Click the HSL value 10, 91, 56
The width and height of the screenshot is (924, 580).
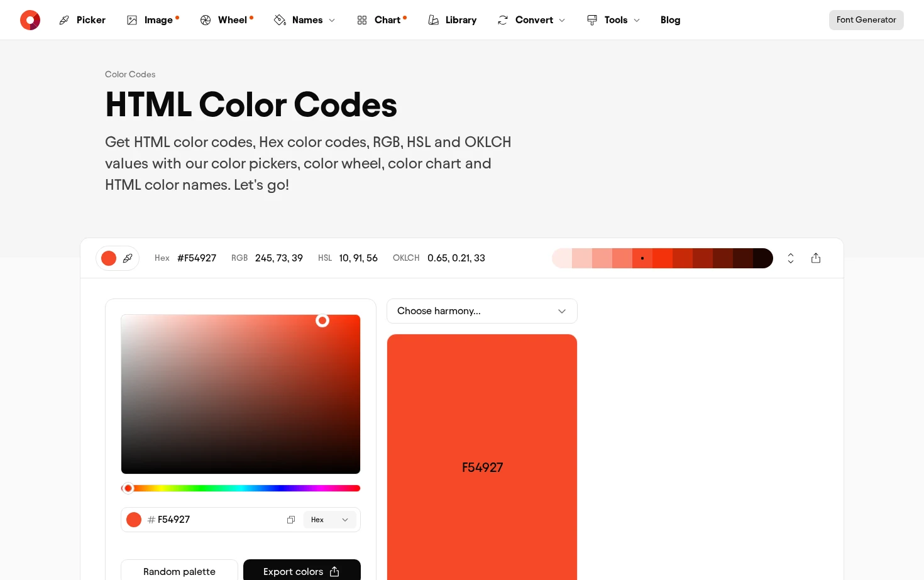pyautogui.click(x=358, y=258)
